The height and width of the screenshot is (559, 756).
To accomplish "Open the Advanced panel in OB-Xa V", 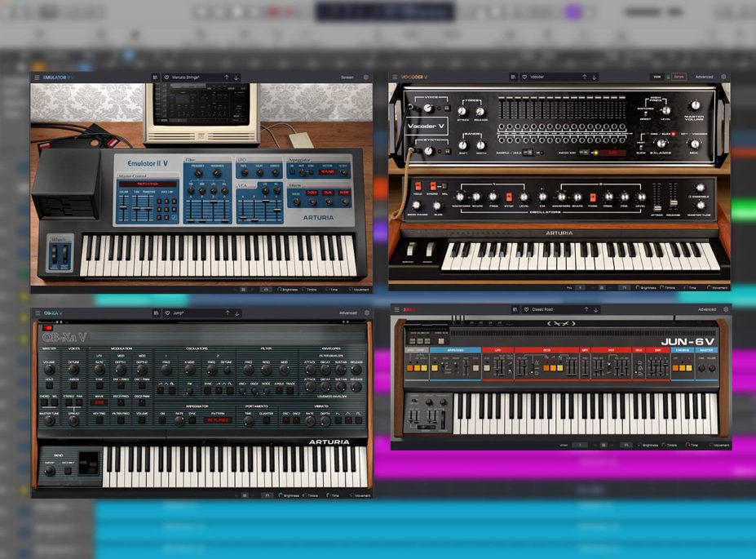I will pyautogui.click(x=348, y=313).
